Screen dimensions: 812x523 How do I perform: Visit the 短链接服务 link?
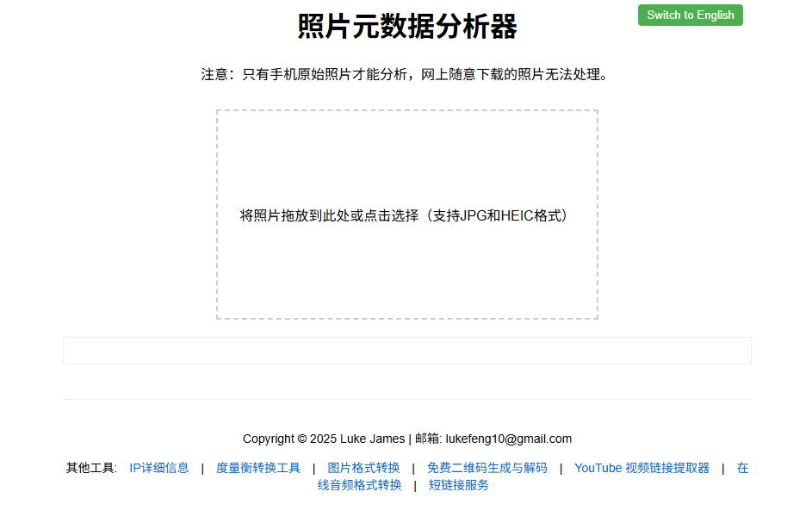458,485
